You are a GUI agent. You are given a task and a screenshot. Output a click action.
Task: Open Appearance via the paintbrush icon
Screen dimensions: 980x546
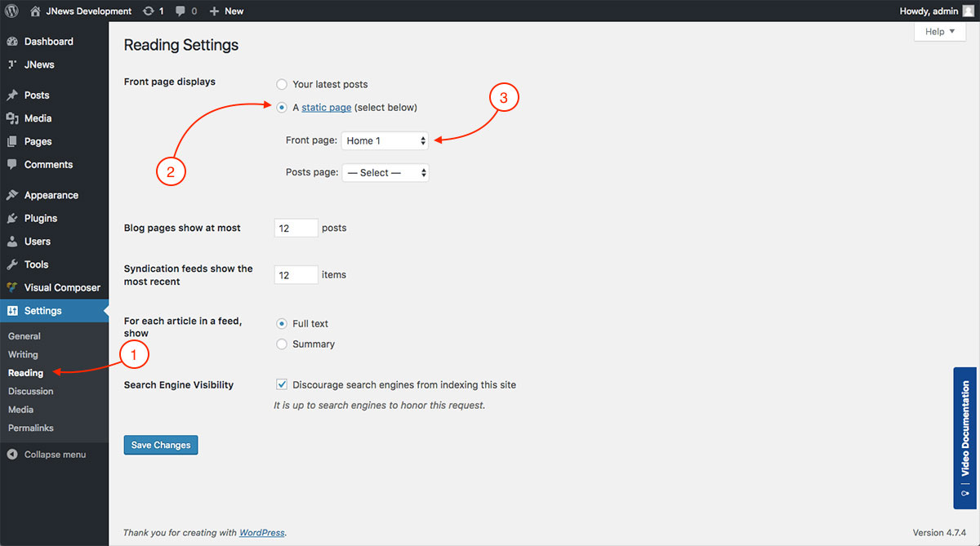click(12, 196)
